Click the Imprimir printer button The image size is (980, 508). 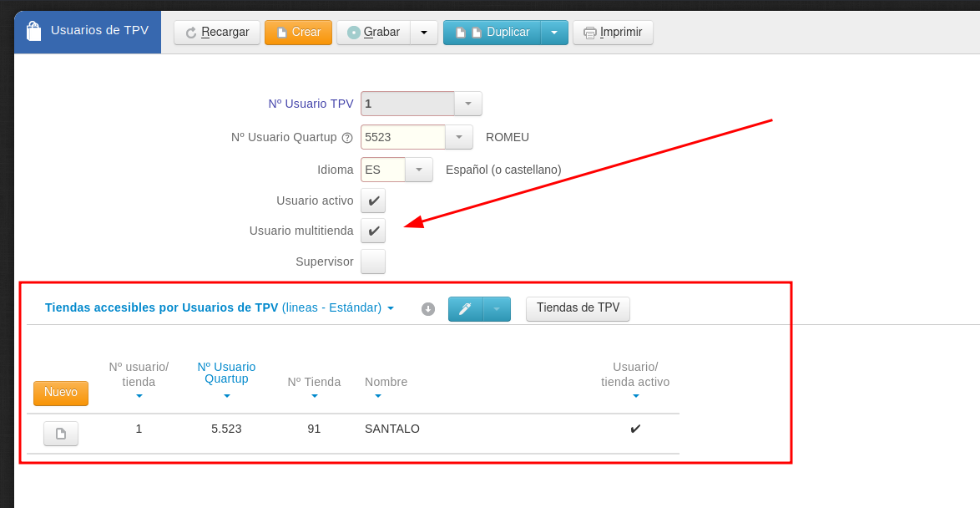tap(613, 33)
